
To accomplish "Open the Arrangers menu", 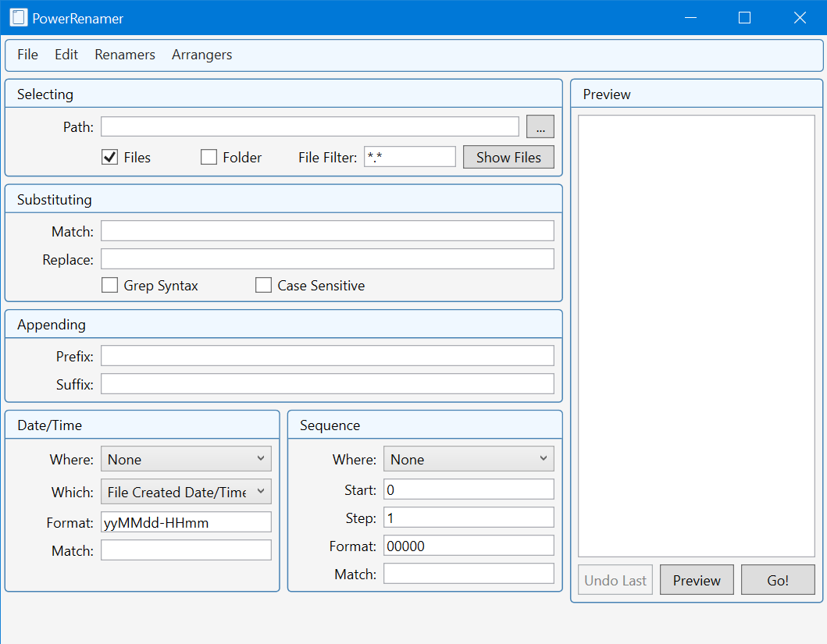I will (x=202, y=55).
